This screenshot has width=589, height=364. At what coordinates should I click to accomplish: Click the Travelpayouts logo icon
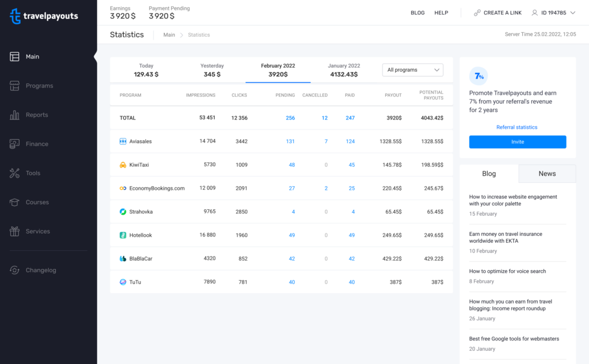pyautogui.click(x=16, y=16)
